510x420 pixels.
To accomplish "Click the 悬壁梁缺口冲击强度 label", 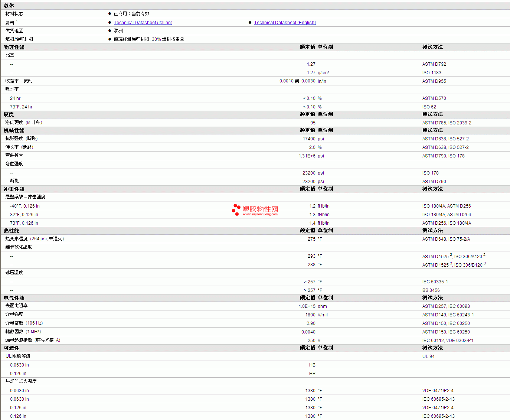I will [x=25, y=197].
